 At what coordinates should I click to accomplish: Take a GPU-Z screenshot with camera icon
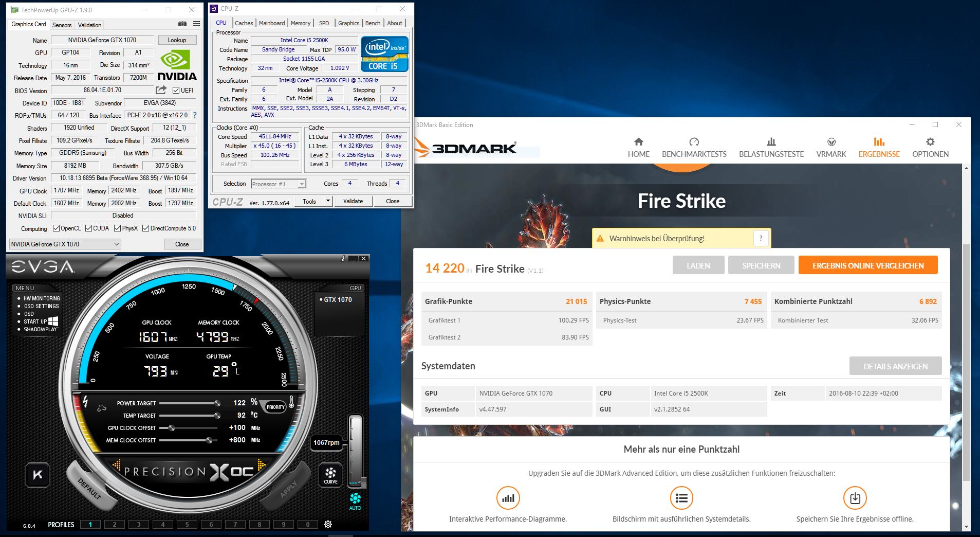click(x=182, y=24)
